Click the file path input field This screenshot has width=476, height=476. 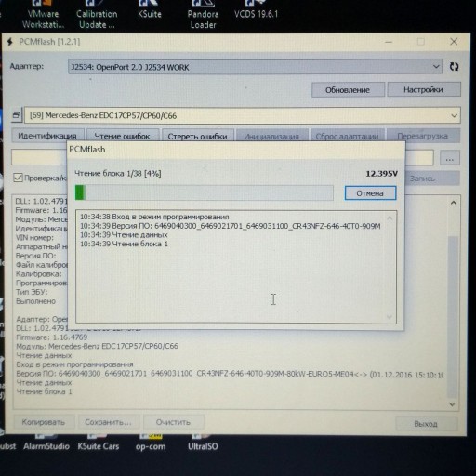[x=222, y=157]
